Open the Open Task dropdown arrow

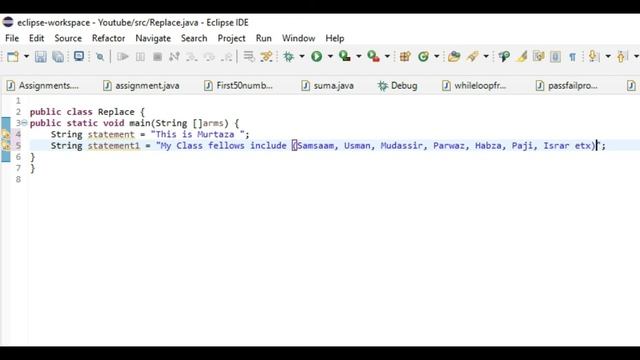tap(486, 56)
